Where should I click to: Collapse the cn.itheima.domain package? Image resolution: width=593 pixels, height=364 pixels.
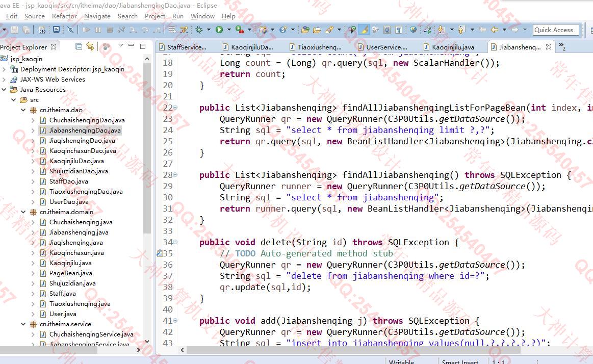tap(23, 212)
